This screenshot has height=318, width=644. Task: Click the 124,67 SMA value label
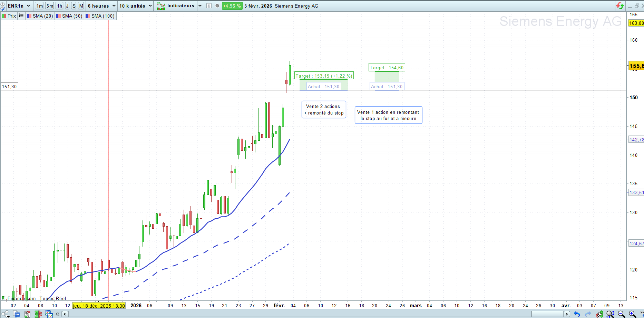click(636, 244)
